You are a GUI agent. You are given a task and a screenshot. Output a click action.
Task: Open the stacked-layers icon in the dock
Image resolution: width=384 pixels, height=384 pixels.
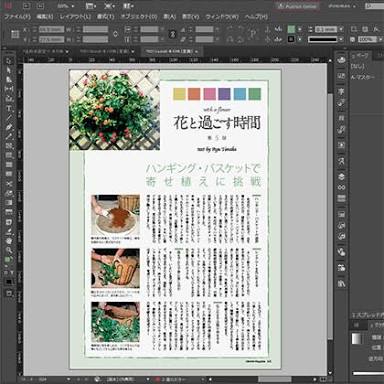341,177
